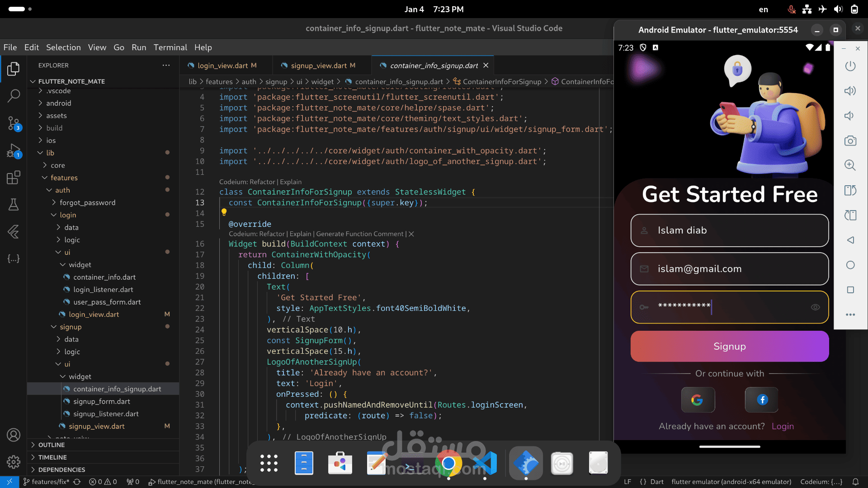Open the Extensions view
This screenshot has width=868, height=488.
click(x=14, y=178)
